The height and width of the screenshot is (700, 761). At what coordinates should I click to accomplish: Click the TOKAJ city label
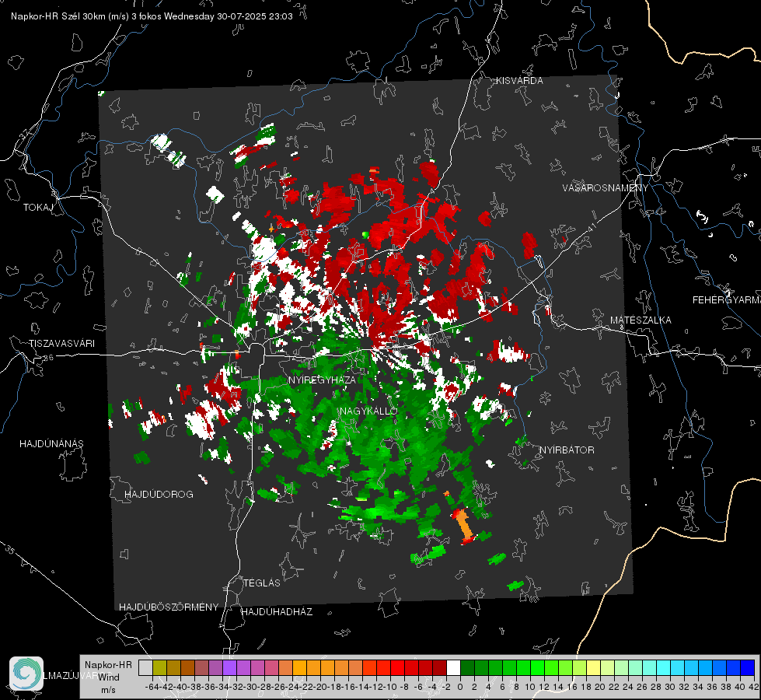(38, 208)
